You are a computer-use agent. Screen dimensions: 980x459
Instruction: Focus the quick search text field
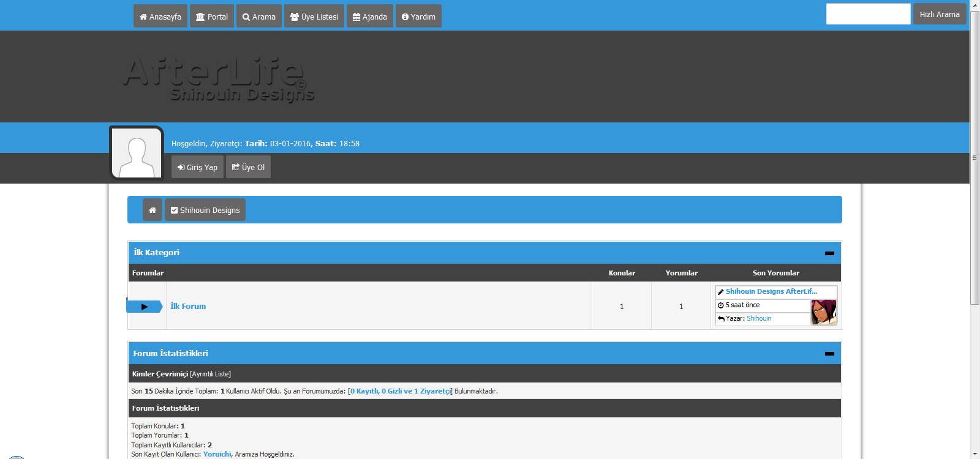[x=868, y=14]
